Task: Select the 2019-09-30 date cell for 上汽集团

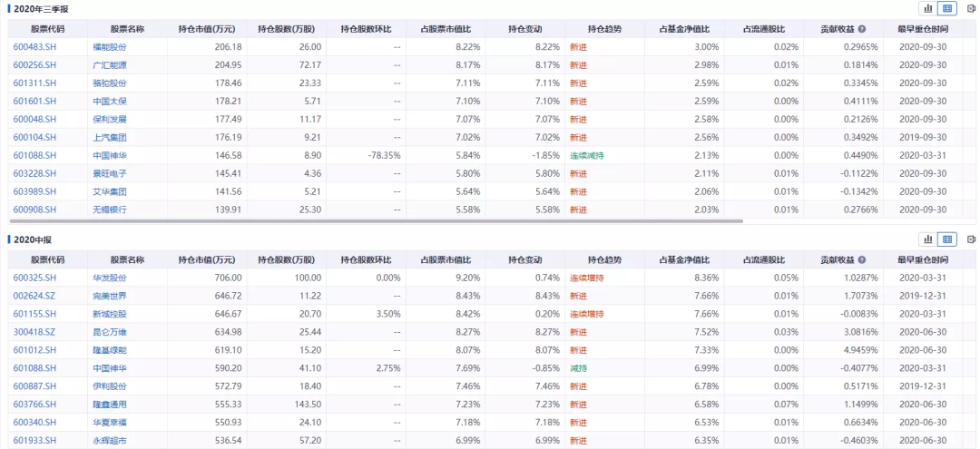Action: [923, 137]
